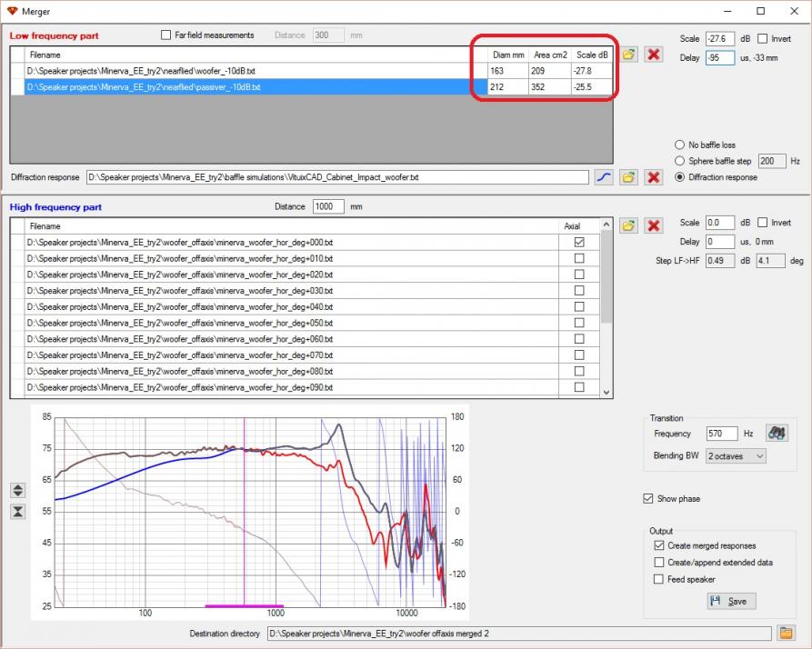Click the Save button
Viewport: 812px width, 649px height.
[731, 601]
